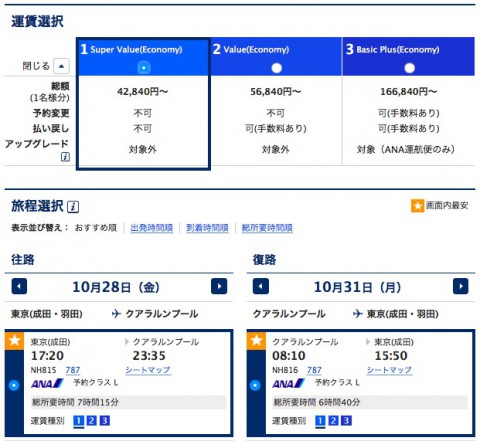Sort itineraries by 総所要時間順

coord(267,228)
